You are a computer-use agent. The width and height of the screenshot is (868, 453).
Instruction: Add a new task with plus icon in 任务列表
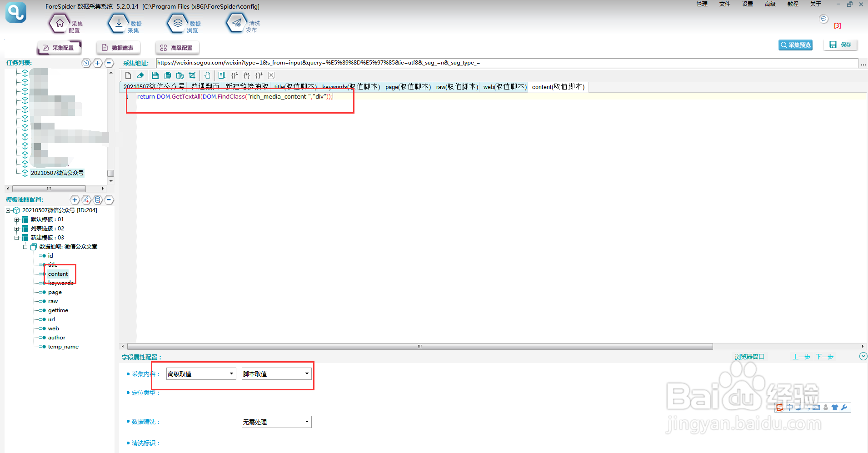click(98, 63)
